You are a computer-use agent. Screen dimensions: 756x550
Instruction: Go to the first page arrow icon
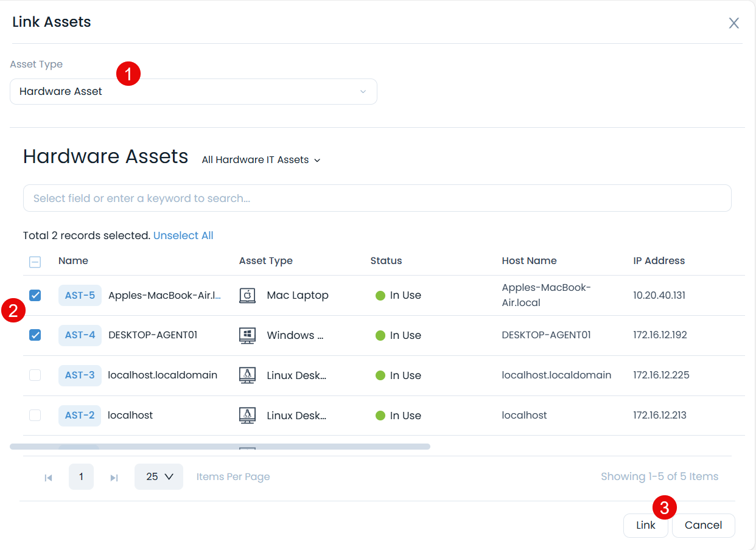pyautogui.click(x=48, y=478)
